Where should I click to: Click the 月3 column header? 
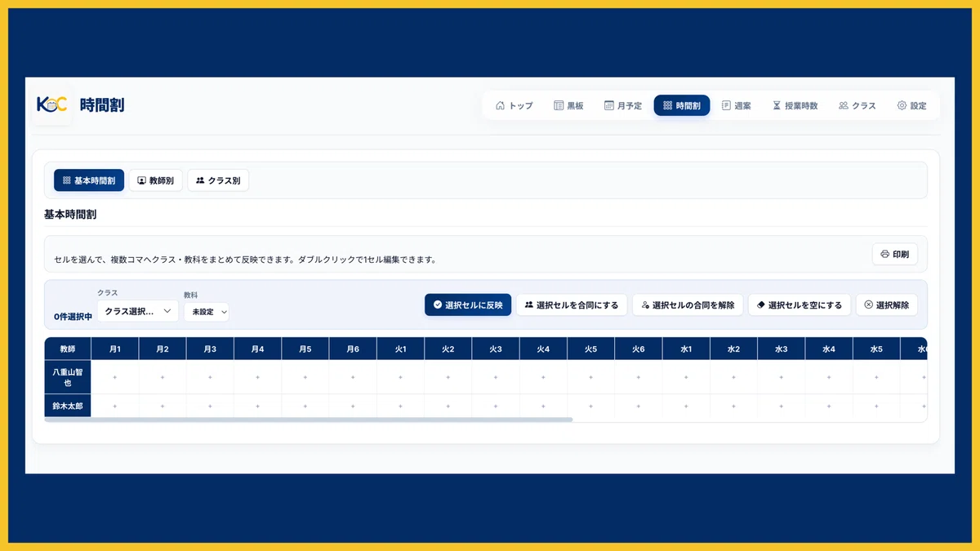[x=210, y=349]
